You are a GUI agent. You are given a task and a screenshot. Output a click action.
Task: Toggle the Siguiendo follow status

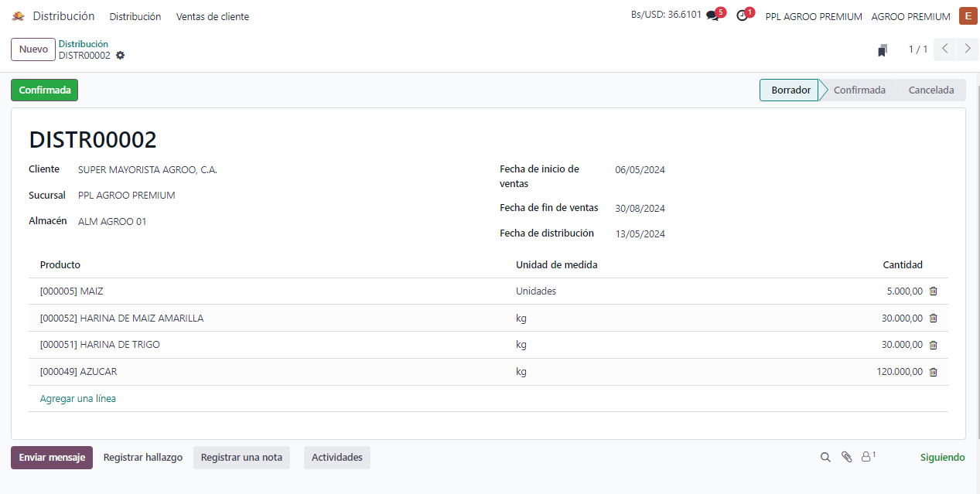[x=942, y=458]
